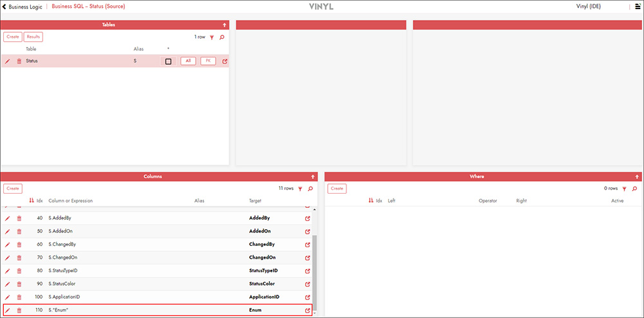Click Create button in Where panel

pos(337,189)
